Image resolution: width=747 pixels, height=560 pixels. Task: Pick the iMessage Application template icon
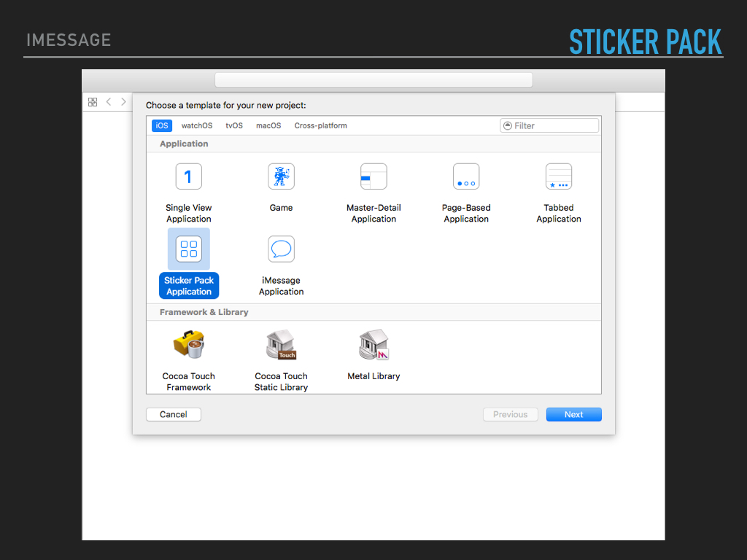pyautogui.click(x=281, y=249)
